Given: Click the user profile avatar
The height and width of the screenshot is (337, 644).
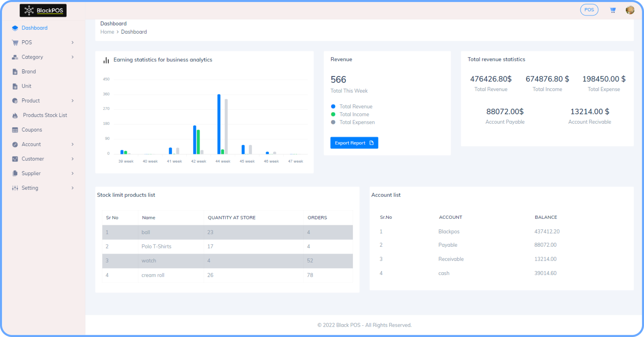Looking at the screenshot, I should coord(630,10).
